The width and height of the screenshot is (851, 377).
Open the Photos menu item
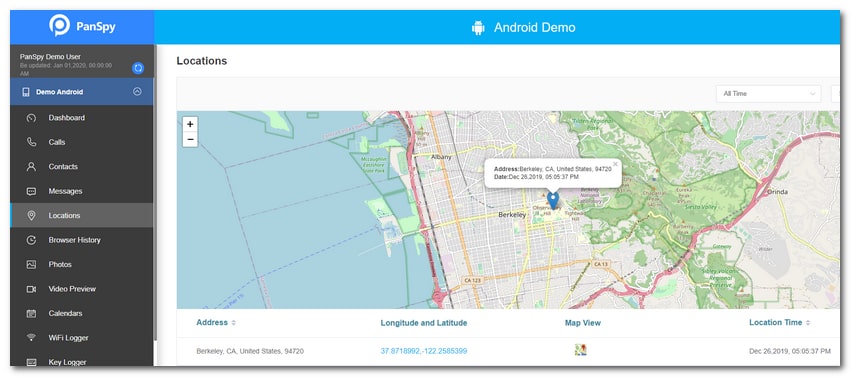click(x=81, y=264)
